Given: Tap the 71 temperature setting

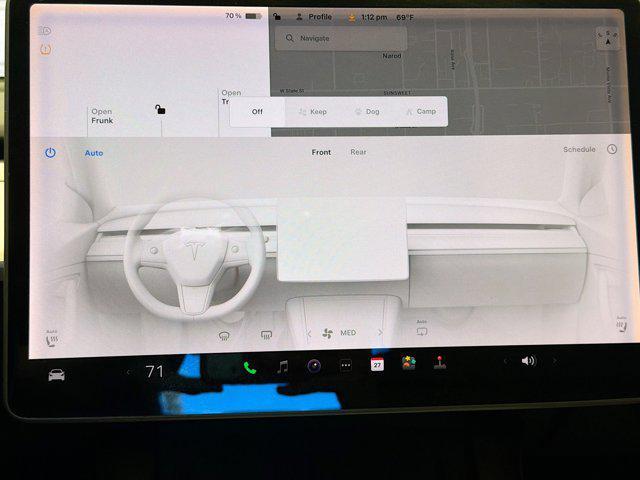Looking at the screenshot, I should tap(154, 371).
